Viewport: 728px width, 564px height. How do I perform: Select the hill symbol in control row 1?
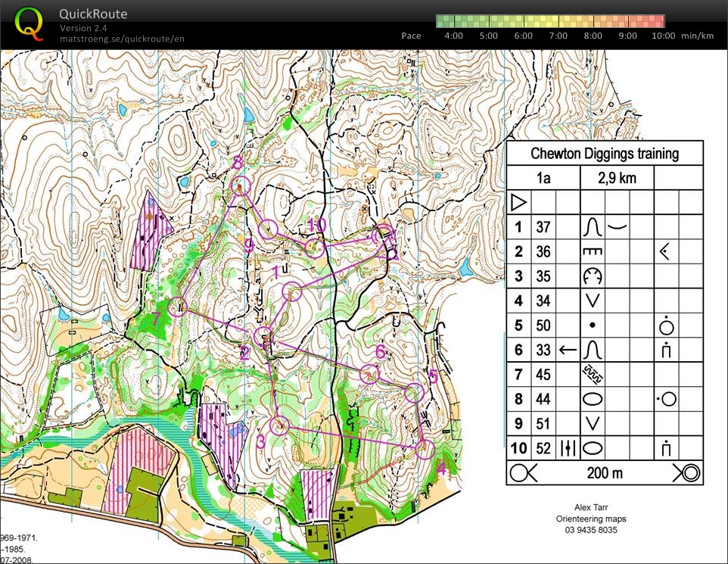coord(592,226)
